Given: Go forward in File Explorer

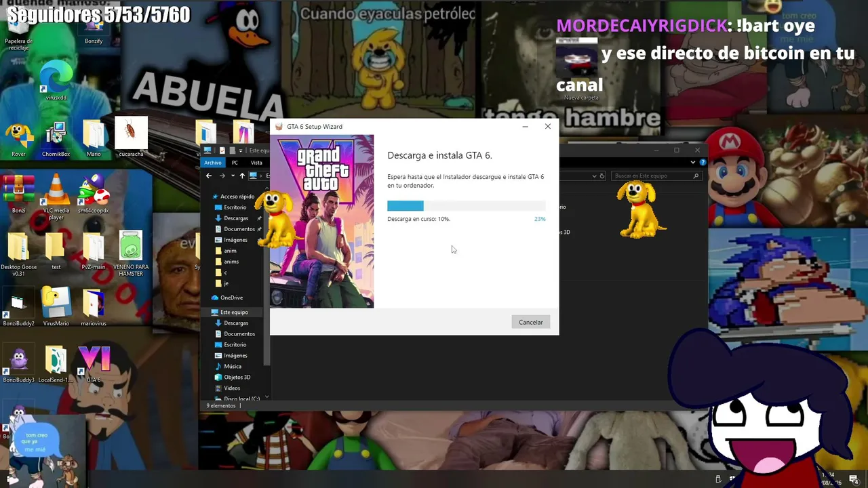Looking at the screenshot, I should [x=222, y=176].
